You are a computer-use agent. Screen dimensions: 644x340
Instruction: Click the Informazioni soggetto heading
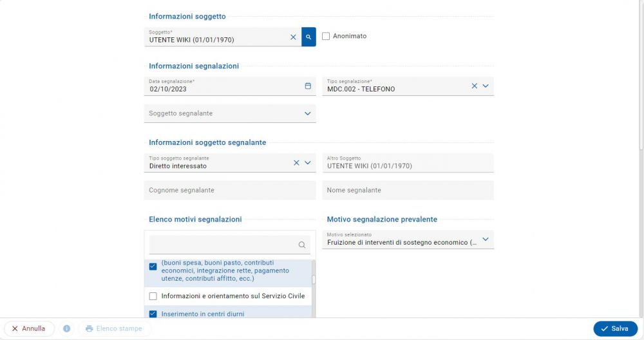187,17
